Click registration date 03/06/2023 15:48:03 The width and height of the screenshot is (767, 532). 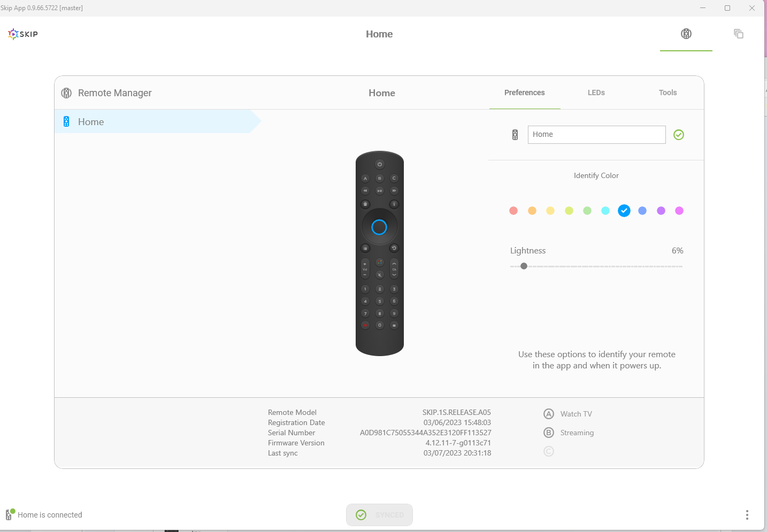point(457,422)
